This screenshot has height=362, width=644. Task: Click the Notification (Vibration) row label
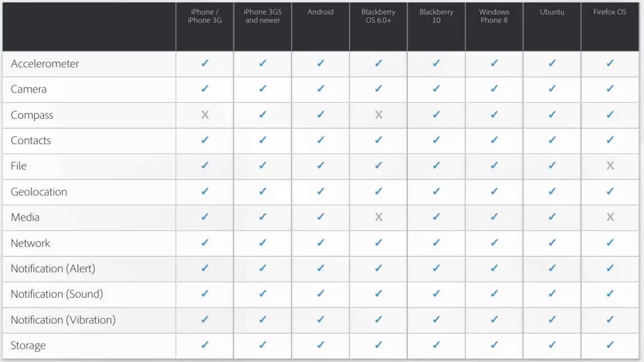click(x=63, y=320)
